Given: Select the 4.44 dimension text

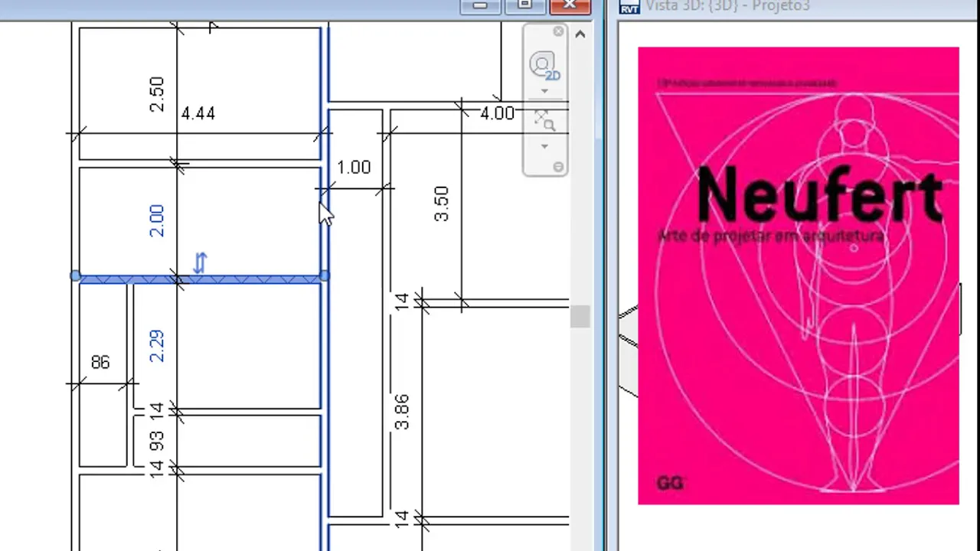Looking at the screenshot, I should (198, 113).
